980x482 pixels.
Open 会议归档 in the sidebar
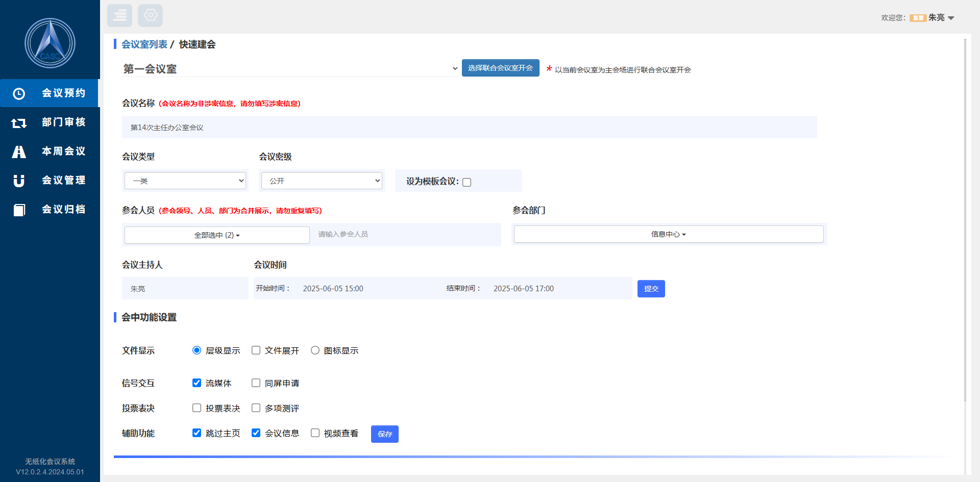[50, 209]
